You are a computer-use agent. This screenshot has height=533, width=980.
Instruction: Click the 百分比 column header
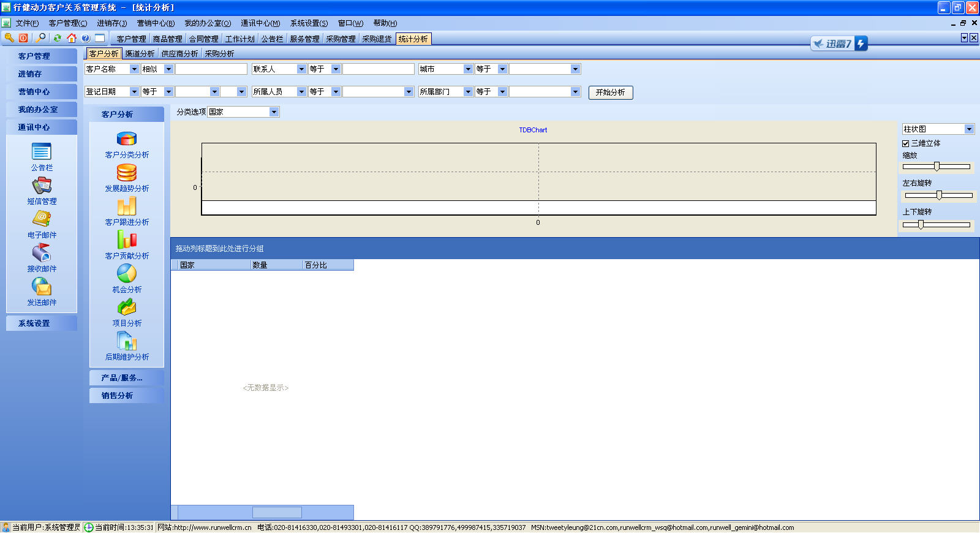(328, 265)
